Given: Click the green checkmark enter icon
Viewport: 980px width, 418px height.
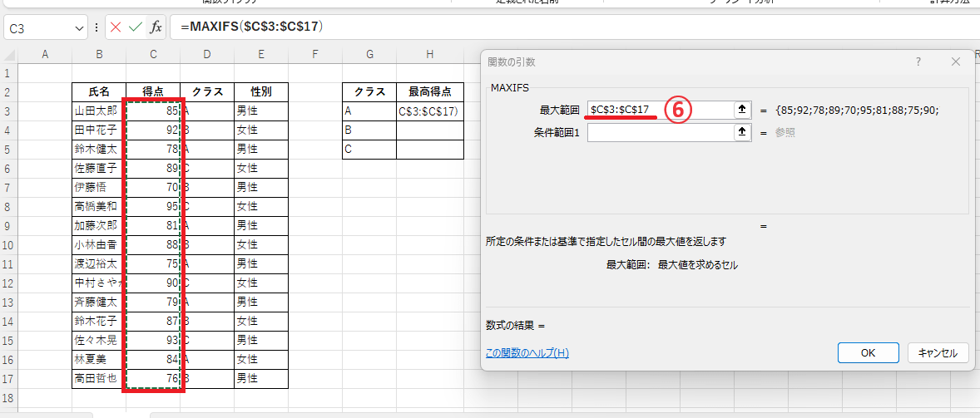Looking at the screenshot, I should [135, 27].
